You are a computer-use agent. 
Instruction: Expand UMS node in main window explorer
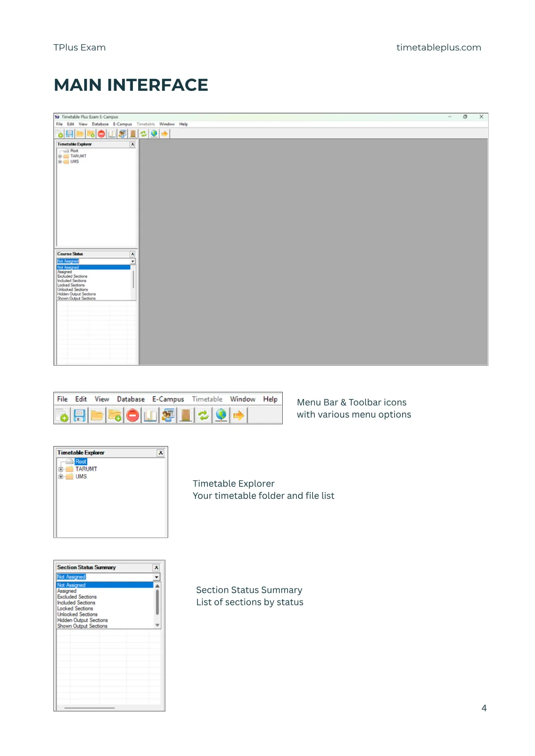coord(60,162)
